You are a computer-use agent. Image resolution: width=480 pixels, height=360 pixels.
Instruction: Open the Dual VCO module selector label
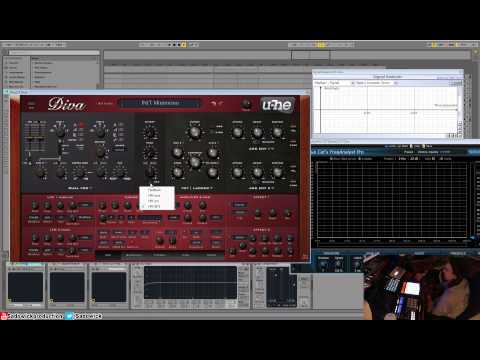point(79,188)
